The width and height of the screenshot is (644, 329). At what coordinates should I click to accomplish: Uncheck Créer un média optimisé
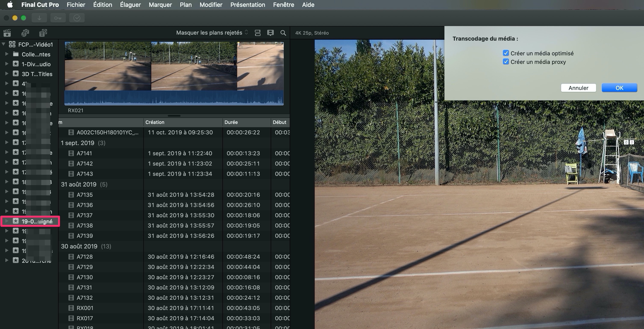coord(506,53)
